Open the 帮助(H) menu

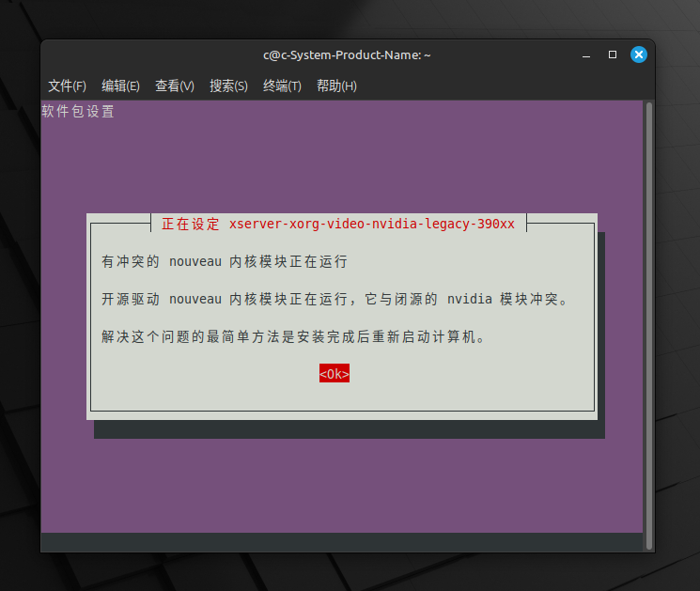coord(336,86)
